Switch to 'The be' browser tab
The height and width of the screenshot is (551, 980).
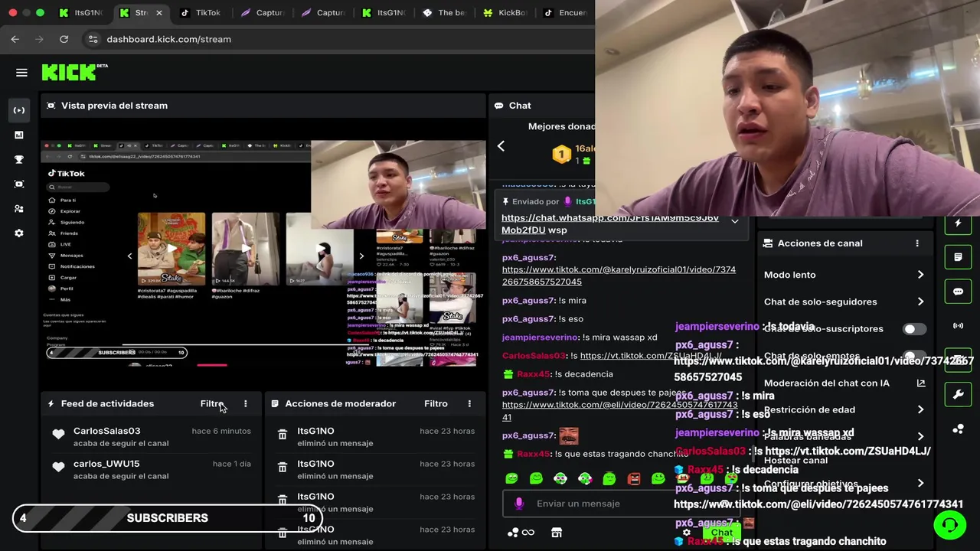[444, 12]
